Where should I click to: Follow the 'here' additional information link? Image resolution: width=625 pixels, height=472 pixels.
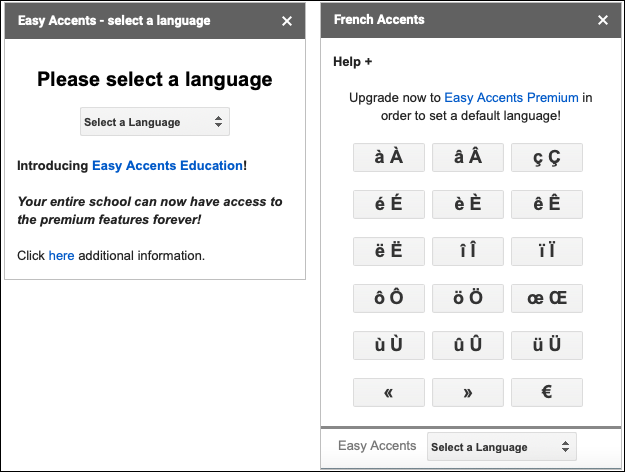(61, 256)
